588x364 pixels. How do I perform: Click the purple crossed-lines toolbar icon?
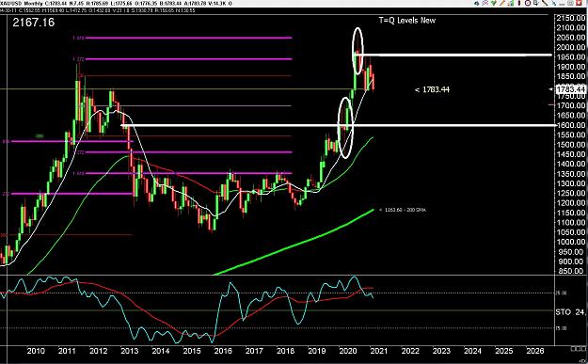(x=485, y=3)
